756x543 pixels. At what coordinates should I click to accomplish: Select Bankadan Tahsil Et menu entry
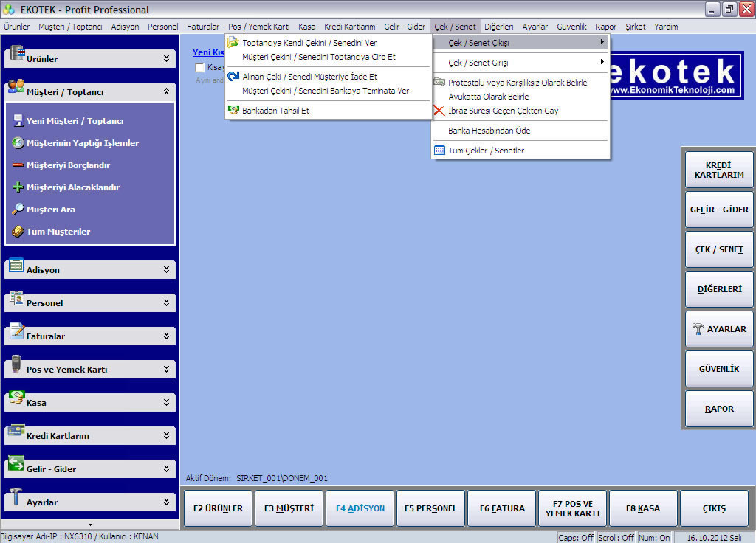point(328,111)
